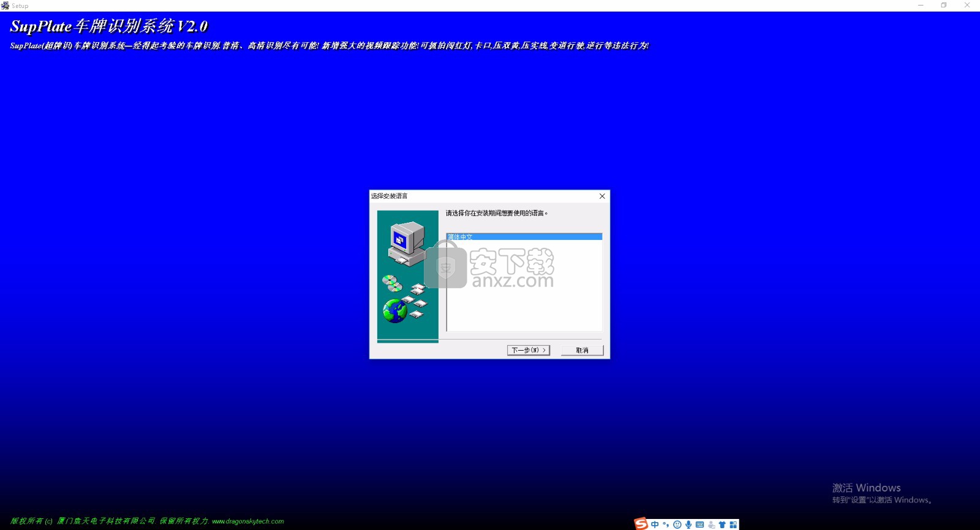980x530 pixels.
Task: Click the 请选择你在安装期间想要使用的语言 prompt text
Action: click(497, 213)
